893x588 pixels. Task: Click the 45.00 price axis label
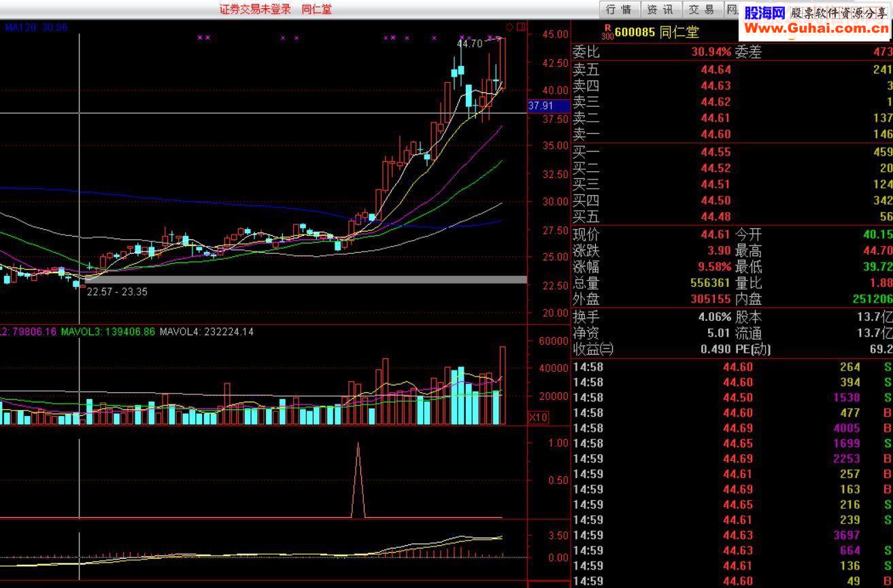point(556,34)
